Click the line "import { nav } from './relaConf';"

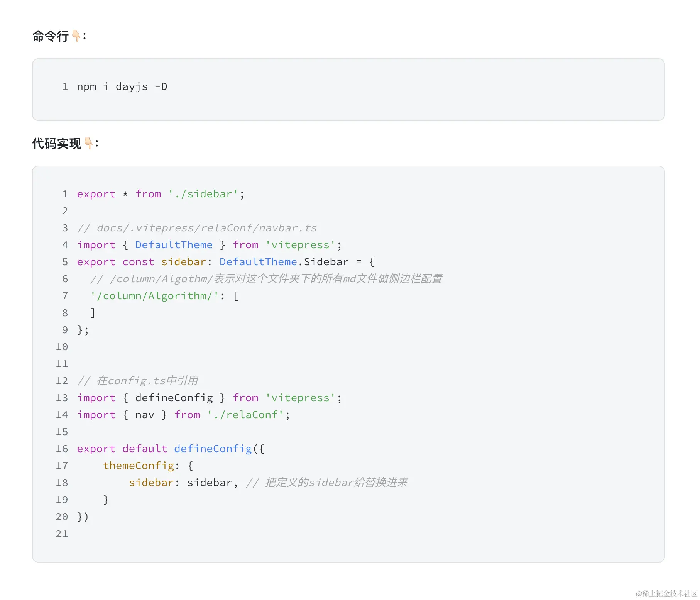[x=183, y=415]
